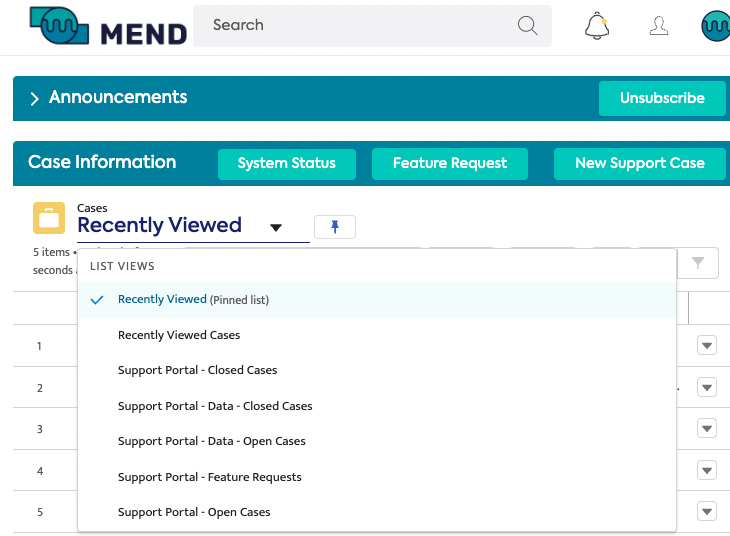The width and height of the screenshot is (730, 536).
Task: Click the pin list view icon
Action: pyautogui.click(x=334, y=227)
